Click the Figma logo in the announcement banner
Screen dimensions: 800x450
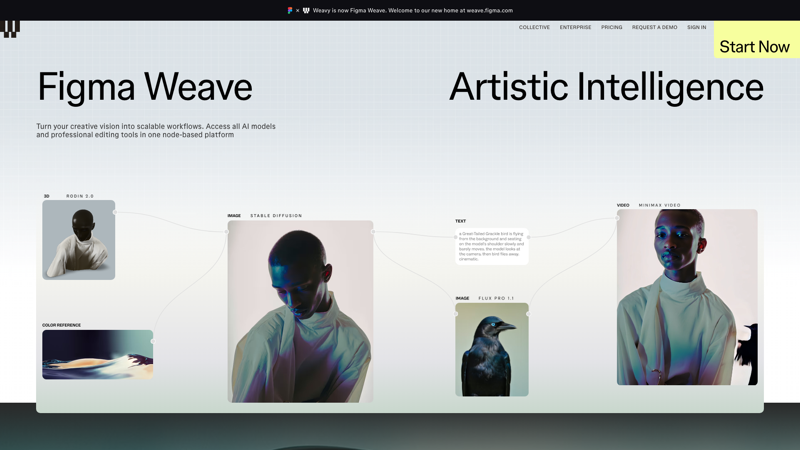point(290,10)
